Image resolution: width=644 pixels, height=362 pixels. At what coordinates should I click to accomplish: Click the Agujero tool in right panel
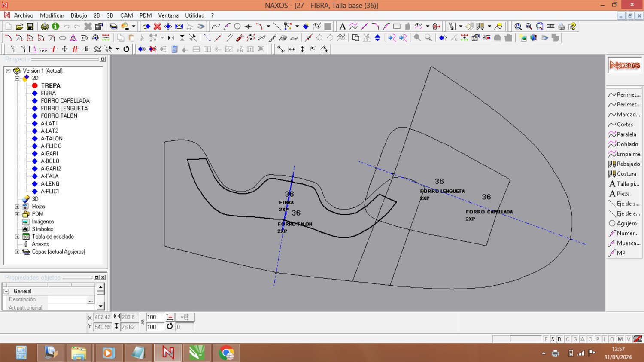click(626, 223)
